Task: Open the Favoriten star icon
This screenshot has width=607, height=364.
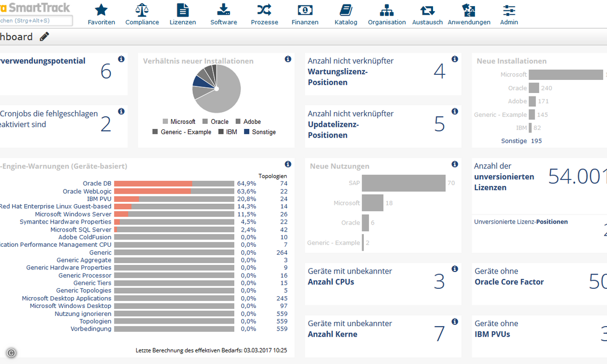Action: (101, 10)
